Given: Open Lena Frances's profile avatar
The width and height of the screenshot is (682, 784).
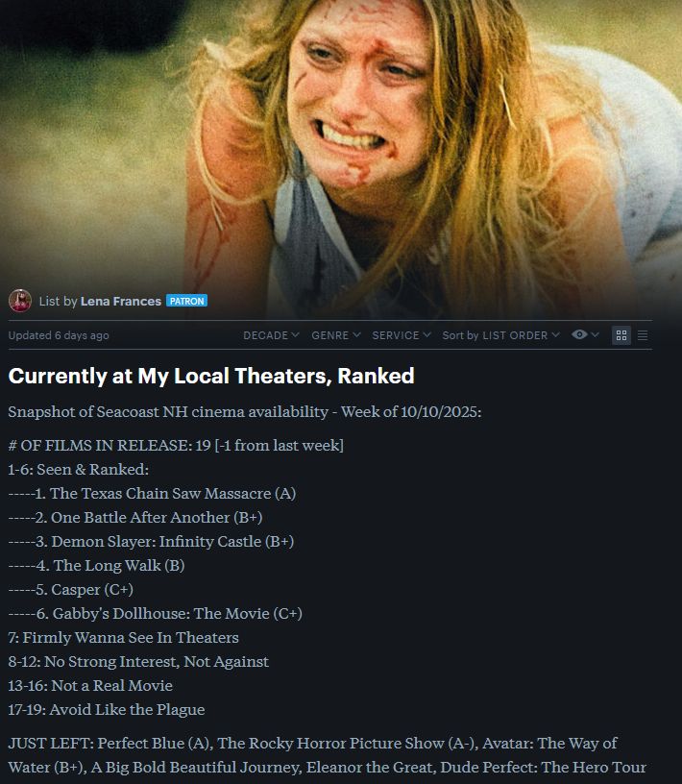Looking at the screenshot, I should pyautogui.click(x=20, y=301).
